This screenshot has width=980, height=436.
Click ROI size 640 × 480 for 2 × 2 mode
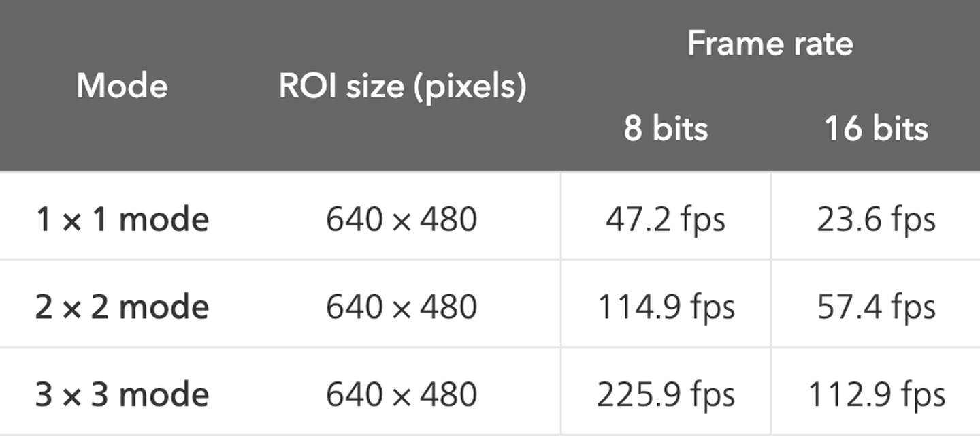pos(402,307)
